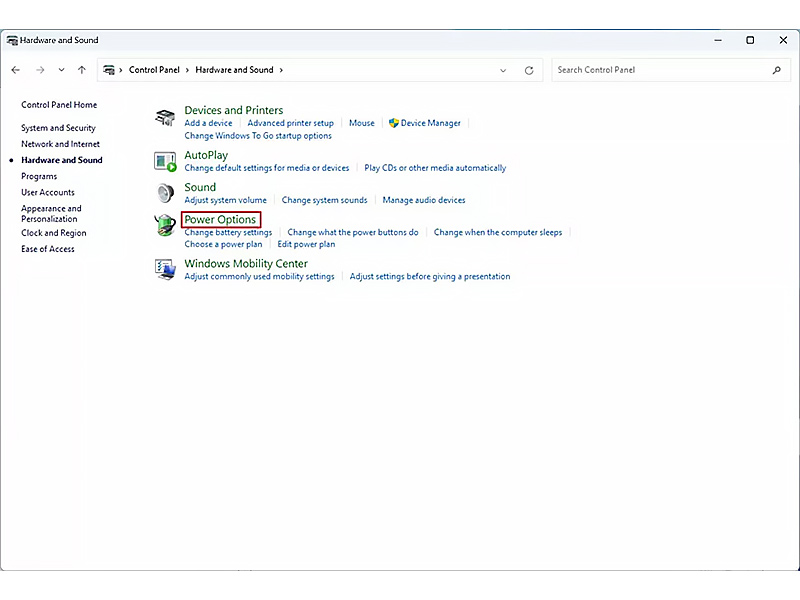Viewport: 800px width, 600px height.
Task: Click the Power Options battery icon
Action: (x=165, y=225)
